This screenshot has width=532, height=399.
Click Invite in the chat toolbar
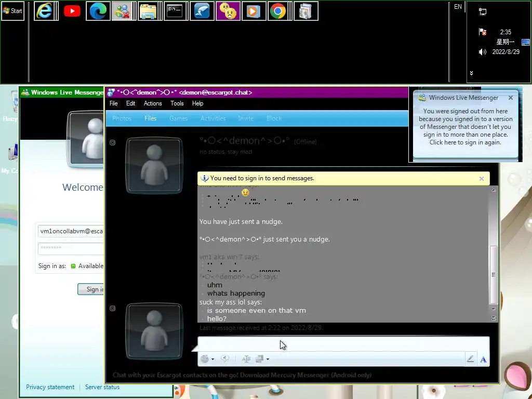(x=246, y=118)
